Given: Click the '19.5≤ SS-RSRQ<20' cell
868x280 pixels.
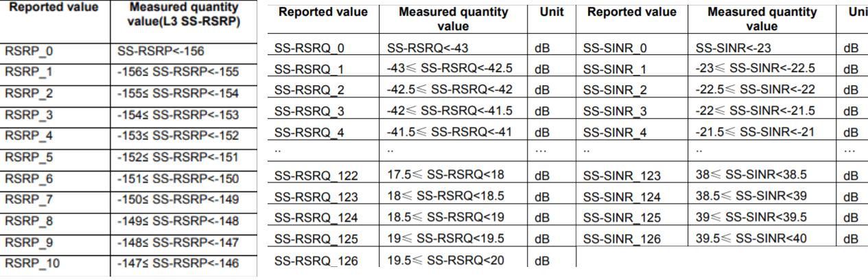Looking at the screenshot, I should pos(445,259).
